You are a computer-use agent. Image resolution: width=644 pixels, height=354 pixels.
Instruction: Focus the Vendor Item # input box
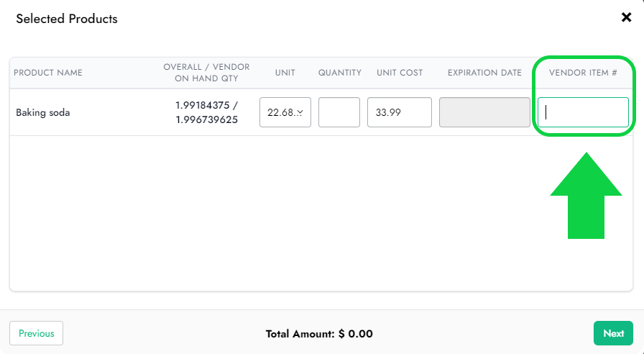(583, 112)
